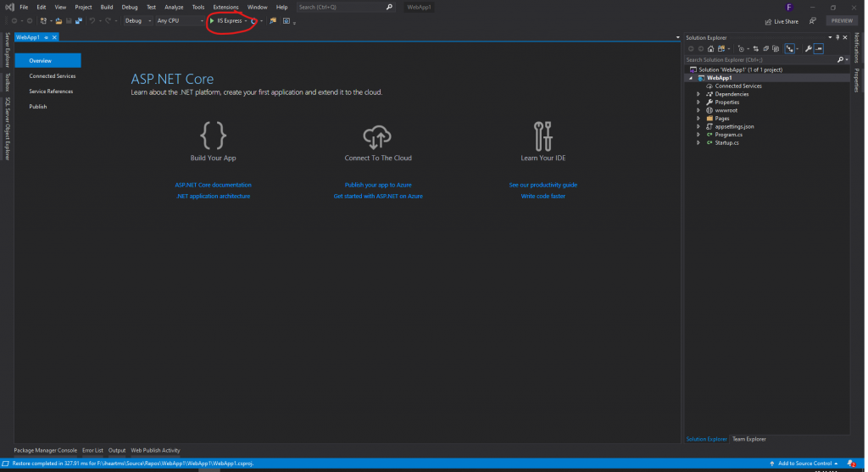
Task: Open Get started with ASP.NET on Azure link
Action: click(x=378, y=196)
